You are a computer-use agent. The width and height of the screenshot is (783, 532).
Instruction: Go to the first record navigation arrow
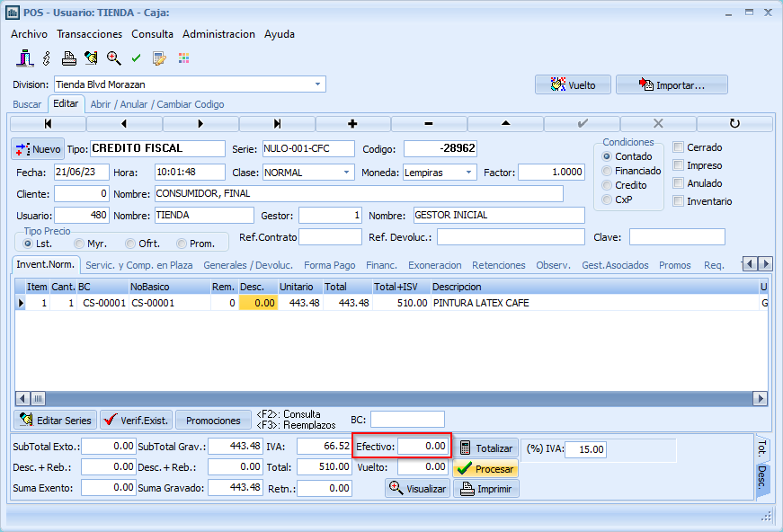point(48,124)
